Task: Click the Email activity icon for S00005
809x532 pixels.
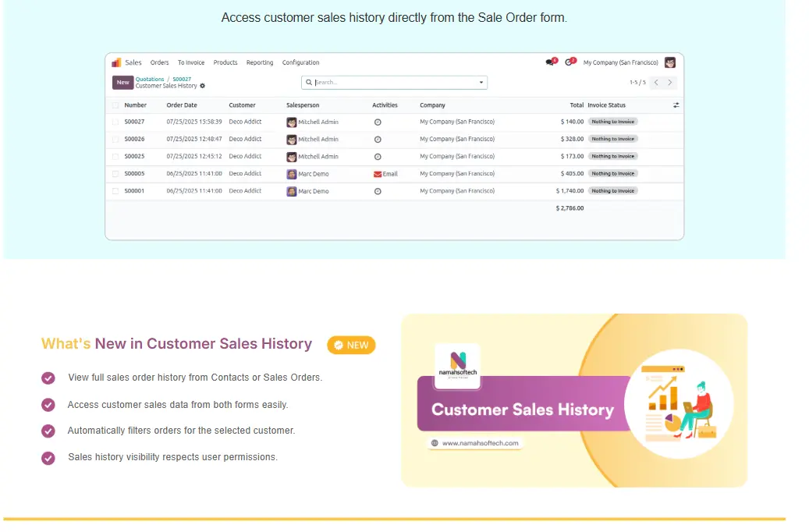Action: click(x=378, y=174)
